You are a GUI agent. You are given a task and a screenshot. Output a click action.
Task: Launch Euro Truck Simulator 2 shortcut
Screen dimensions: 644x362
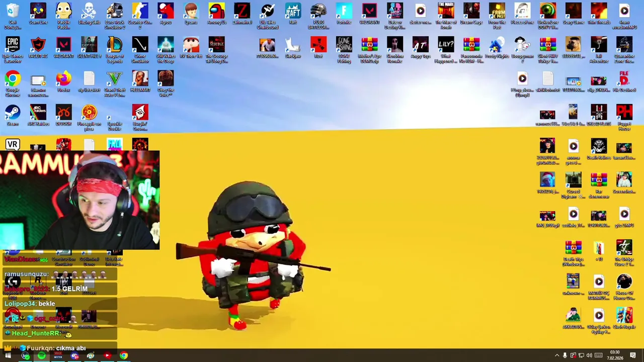click(115, 16)
